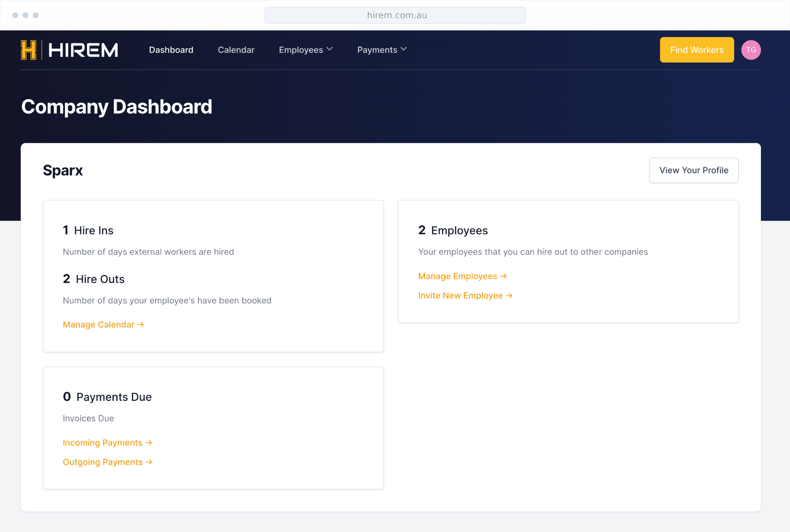The width and height of the screenshot is (790, 532).
Task: Click arrow icon beside Outgoing Payments
Action: pos(149,462)
